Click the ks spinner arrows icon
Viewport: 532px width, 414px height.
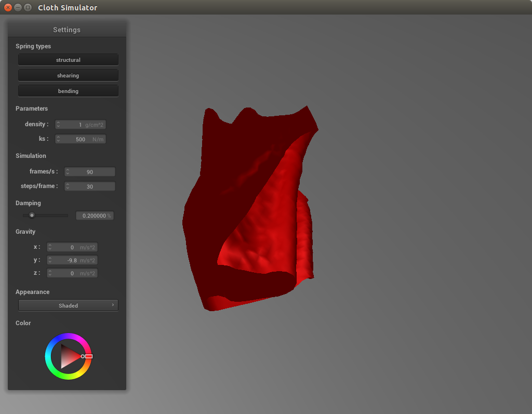[x=59, y=139]
